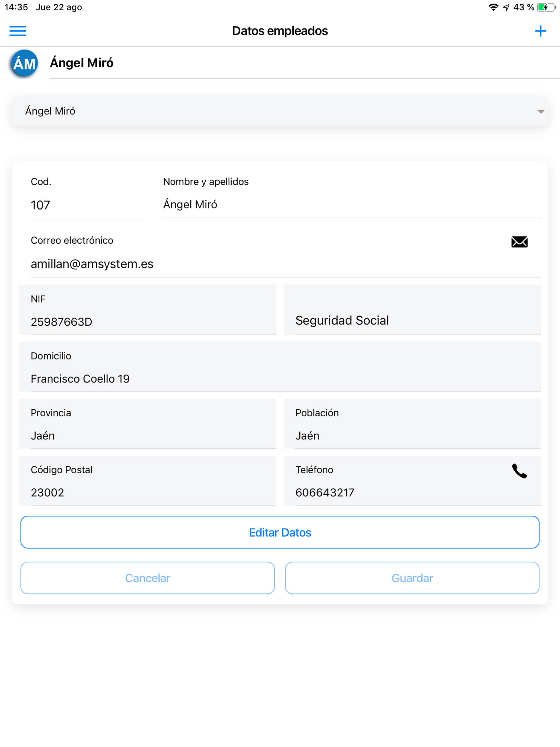Select the Correo electrónico field
Image resolution: width=560 pixels, height=747 pixels.
click(286, 264)
